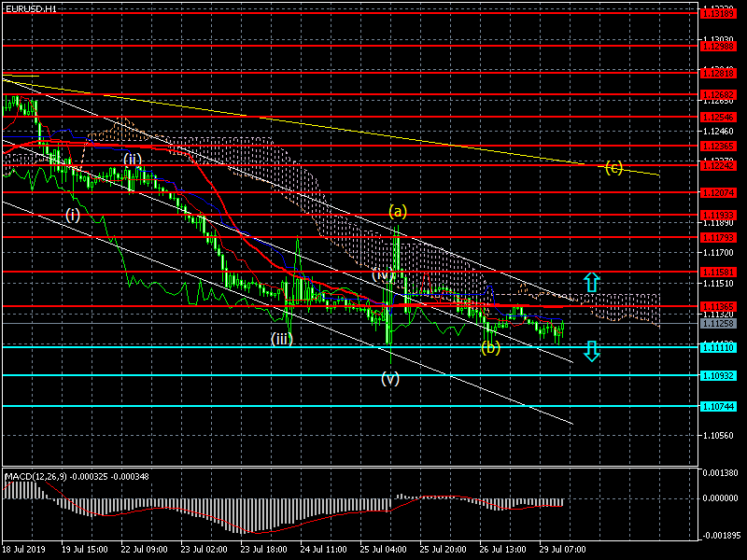Viewport: 747px width, 560px height.
Task: Click the 1.12988 red price level tag
Action: (x=718, y=46)
